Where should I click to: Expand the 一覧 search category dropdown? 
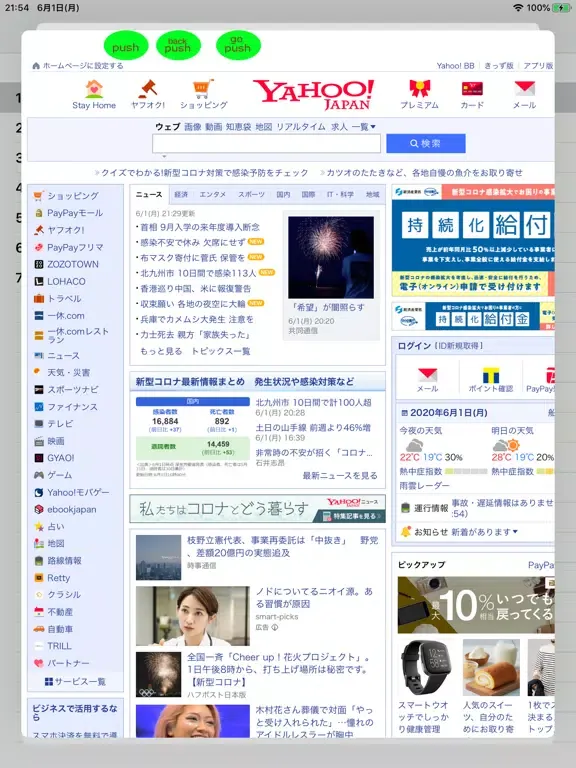[363, 127]
